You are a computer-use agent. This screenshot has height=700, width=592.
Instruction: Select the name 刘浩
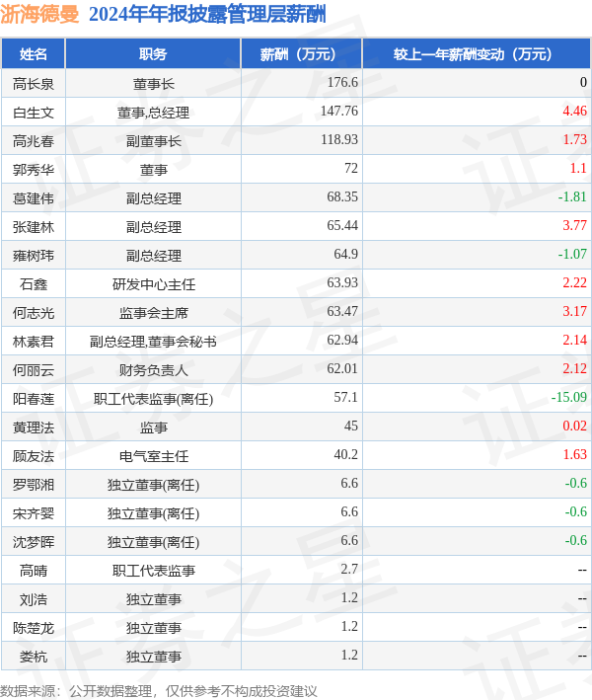pos(34,598)
